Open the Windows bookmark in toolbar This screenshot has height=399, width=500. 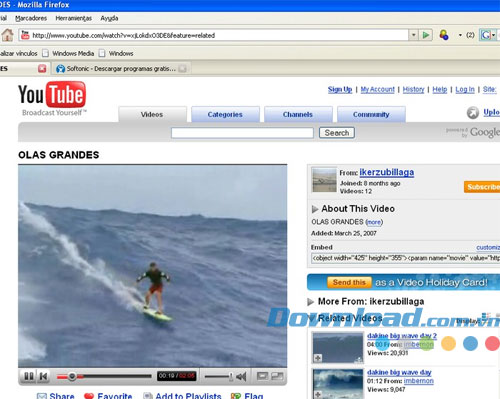pos(116,53)
